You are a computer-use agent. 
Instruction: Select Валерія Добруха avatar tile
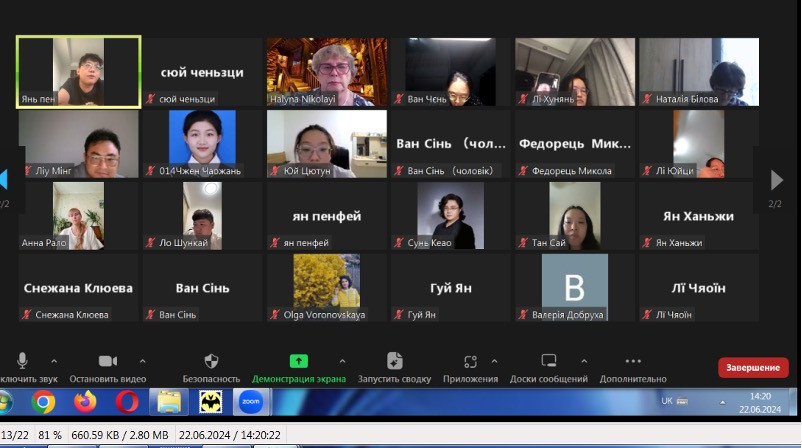coord(575,287)
